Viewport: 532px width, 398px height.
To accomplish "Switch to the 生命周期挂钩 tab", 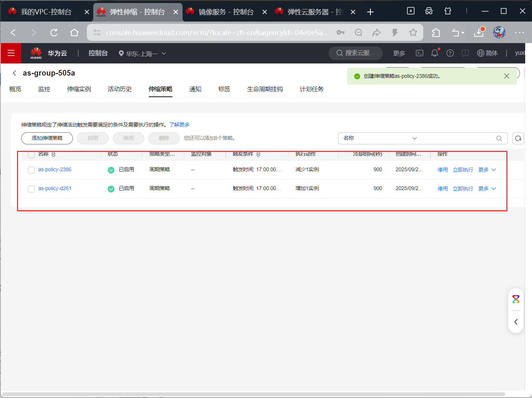I will tap(265, 89).
